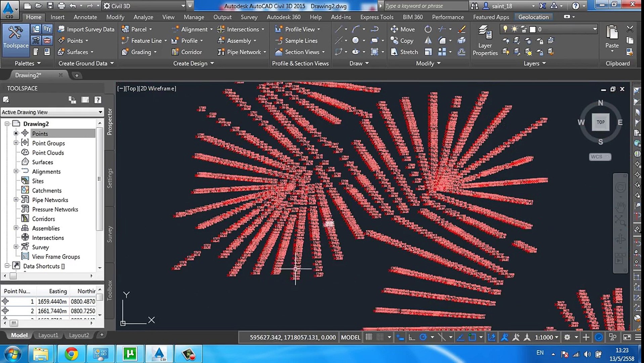644x363 pixels.
Task: Toggle grid display in status bar
Action: pos(369,337)
